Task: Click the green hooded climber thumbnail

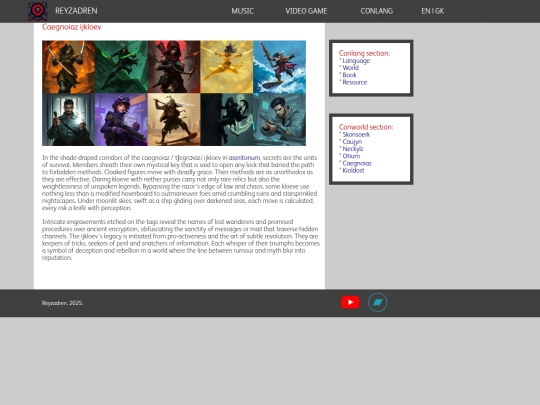Action: pos(121,67)
